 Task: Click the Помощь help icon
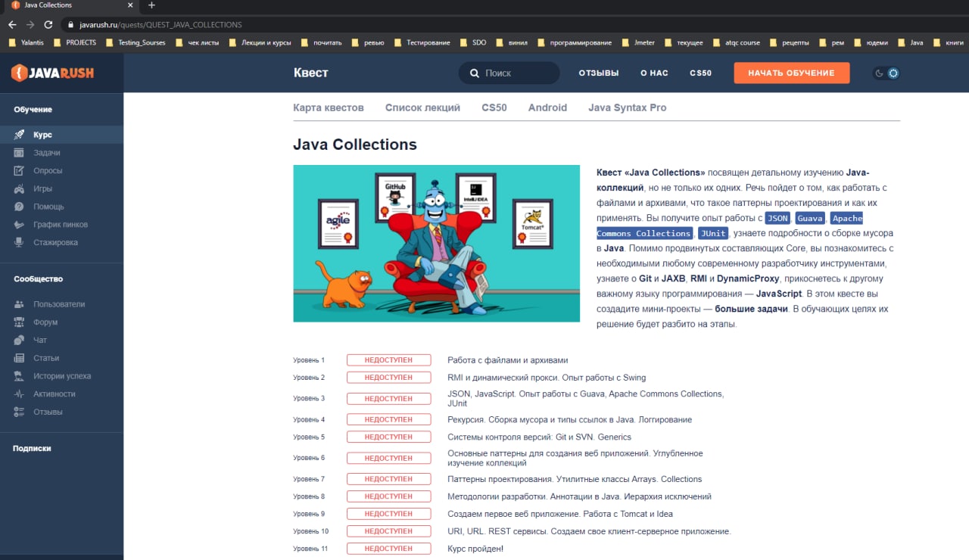point(19,207)
